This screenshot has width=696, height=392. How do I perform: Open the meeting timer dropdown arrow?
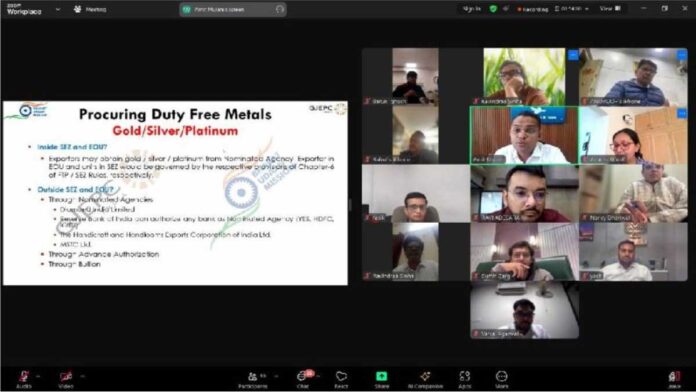tap(587, 9)
